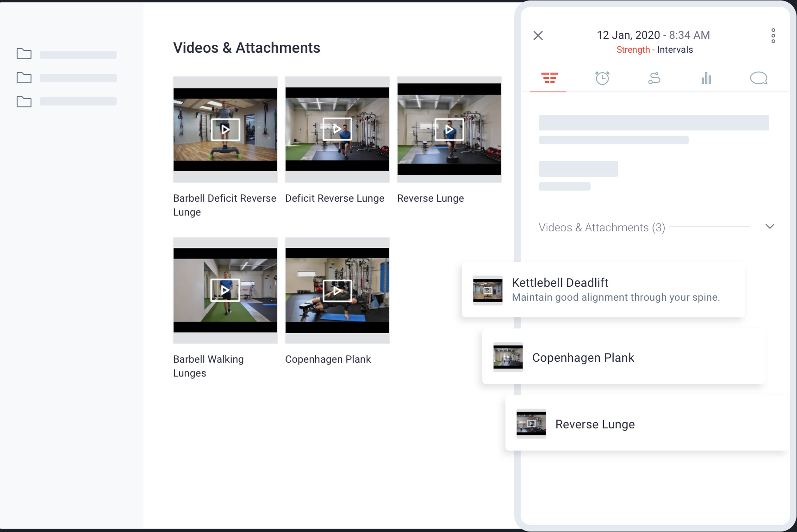Open the alarm clock timing tab
The image size is (797, 532).
click(602, 78)
